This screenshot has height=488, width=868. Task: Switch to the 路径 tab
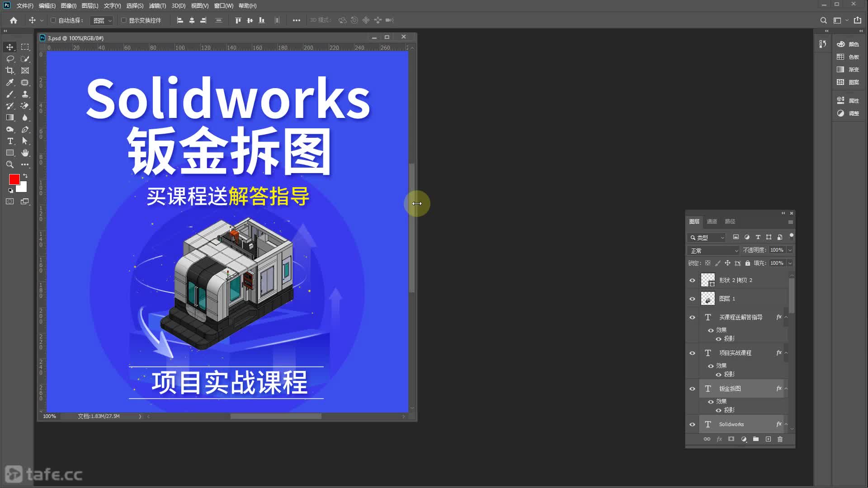click(x=730, y=221)
